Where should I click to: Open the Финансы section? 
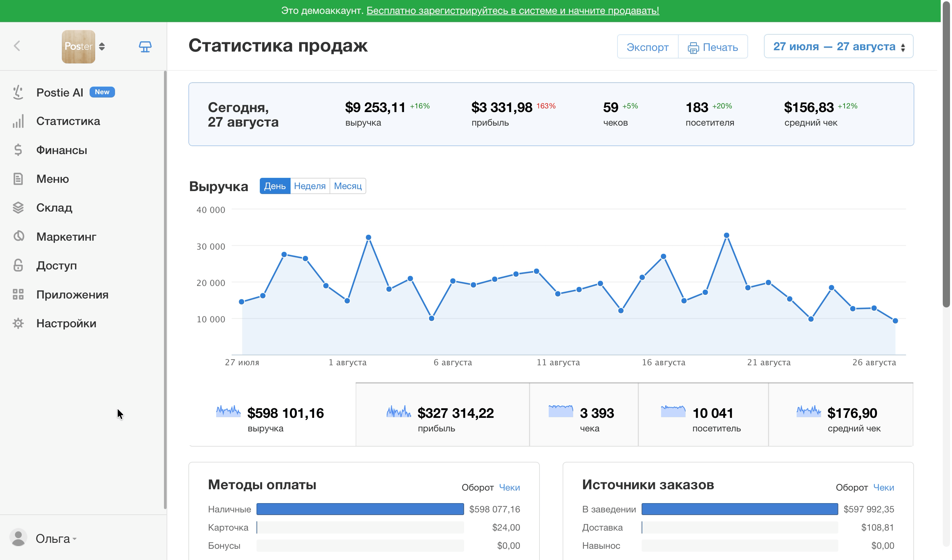click(x=61, y=150)
